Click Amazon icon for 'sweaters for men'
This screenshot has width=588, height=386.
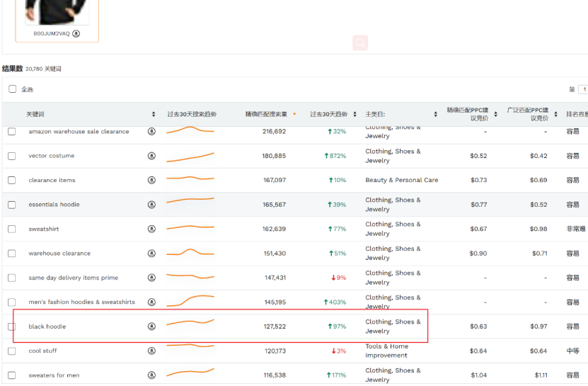point(151,375)
